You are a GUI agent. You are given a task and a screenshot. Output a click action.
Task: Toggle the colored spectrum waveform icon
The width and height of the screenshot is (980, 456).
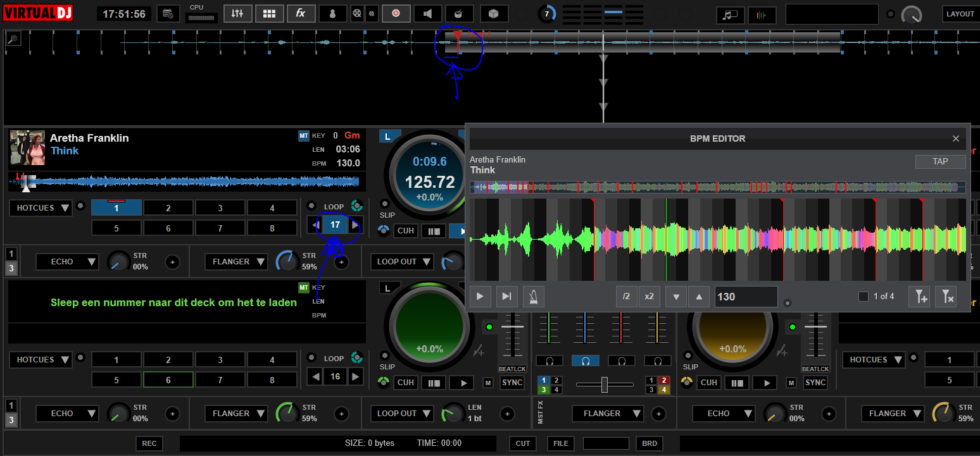coord(762,15)
